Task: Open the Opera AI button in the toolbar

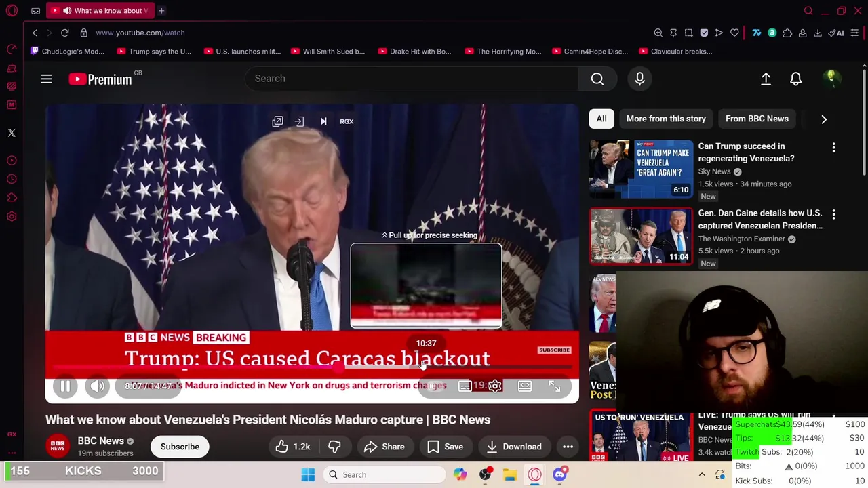Action: [836, 33]
